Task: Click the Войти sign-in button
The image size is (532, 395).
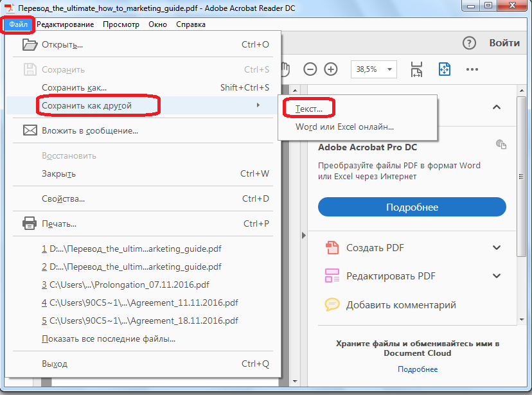Action: pyautogui.click(x=504, y=43)
